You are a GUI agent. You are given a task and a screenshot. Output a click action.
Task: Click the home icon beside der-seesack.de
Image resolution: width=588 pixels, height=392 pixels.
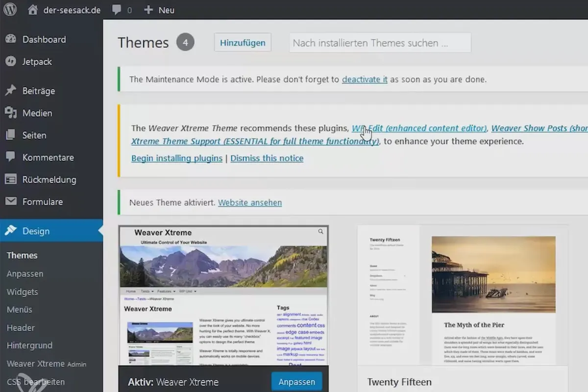coord(33,10)
